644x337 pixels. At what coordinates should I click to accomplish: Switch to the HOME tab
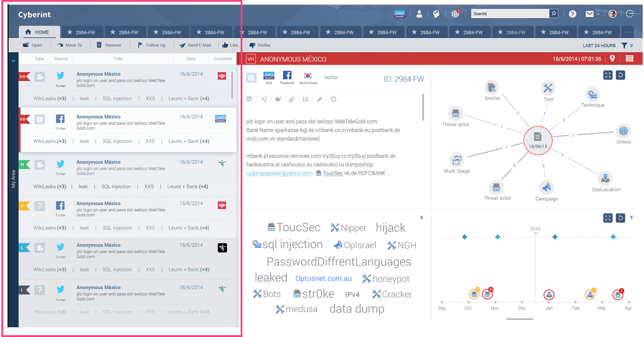click(x=40, y=32)
